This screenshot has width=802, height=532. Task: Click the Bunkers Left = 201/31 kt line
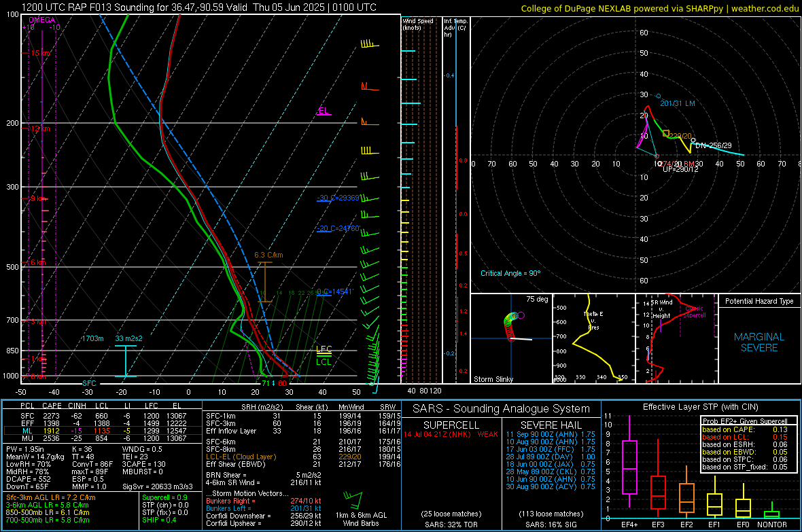coord(264,508)
